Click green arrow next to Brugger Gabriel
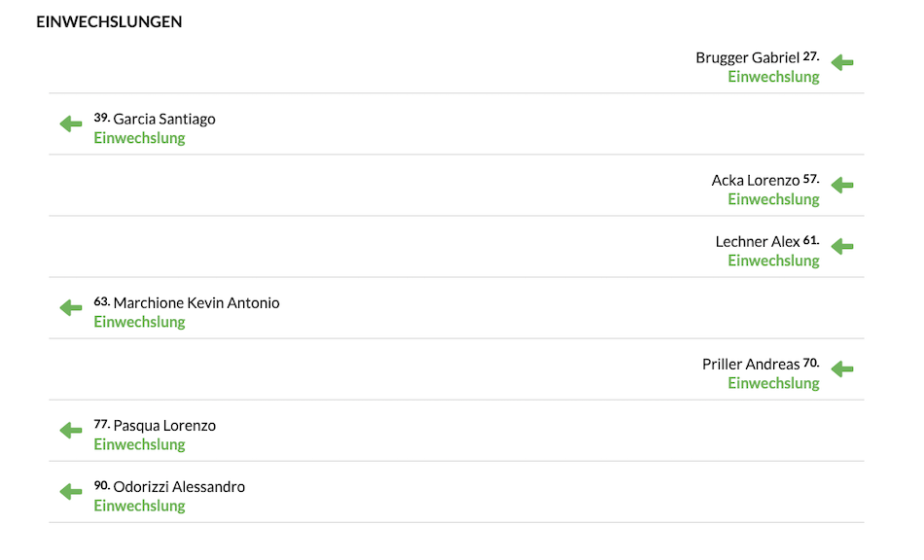Screen dimensions: 924x560 pyautogui.click(x=842, y=62)
